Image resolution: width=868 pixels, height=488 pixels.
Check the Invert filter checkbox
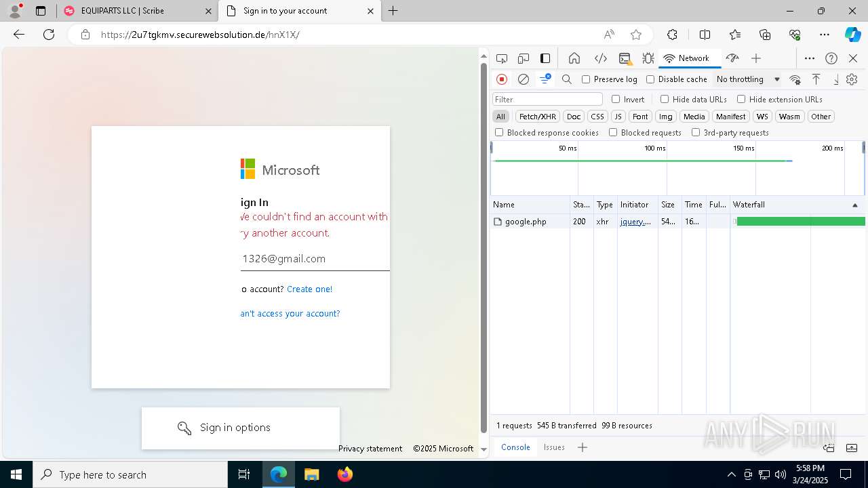(x=616, y=99)
